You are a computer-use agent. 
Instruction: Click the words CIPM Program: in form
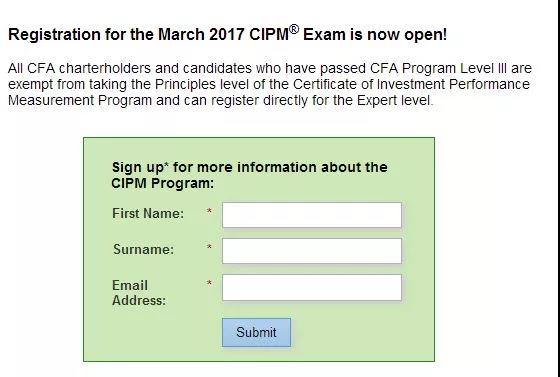click(x=162, y=183)
